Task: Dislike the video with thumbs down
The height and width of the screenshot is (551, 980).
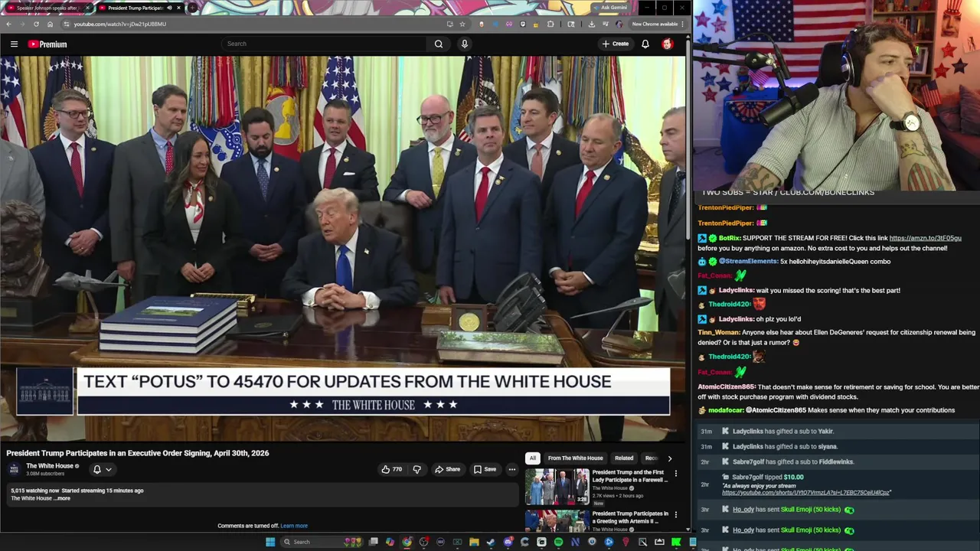Action: [417, 469]
